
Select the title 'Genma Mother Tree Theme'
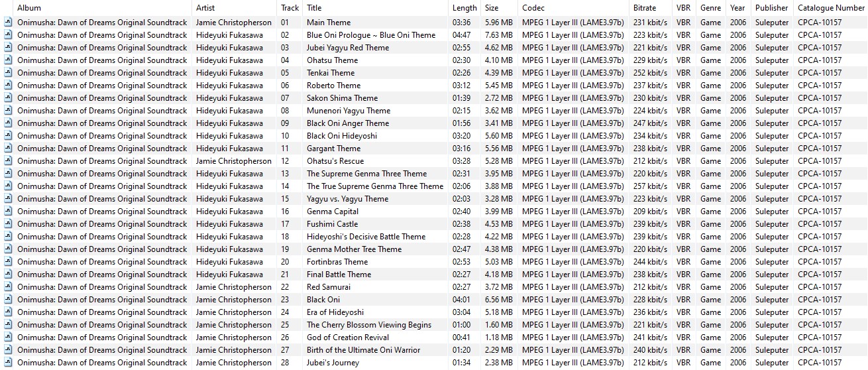tap(354, 249)
